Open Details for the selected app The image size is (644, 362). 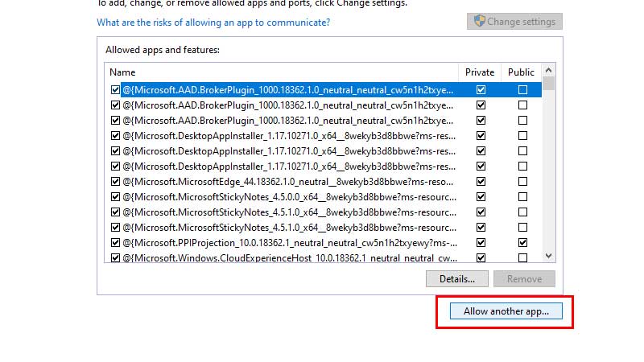456,278
